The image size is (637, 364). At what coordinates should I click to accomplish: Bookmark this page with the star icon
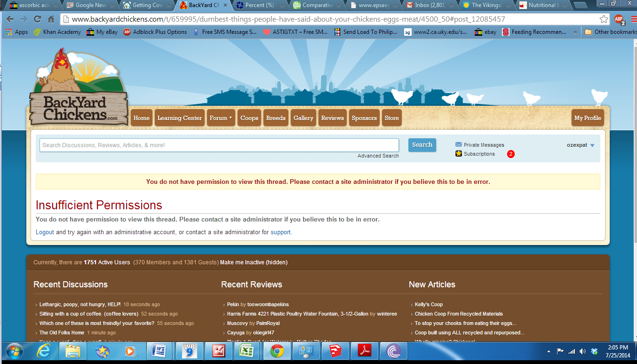point(604,19)
